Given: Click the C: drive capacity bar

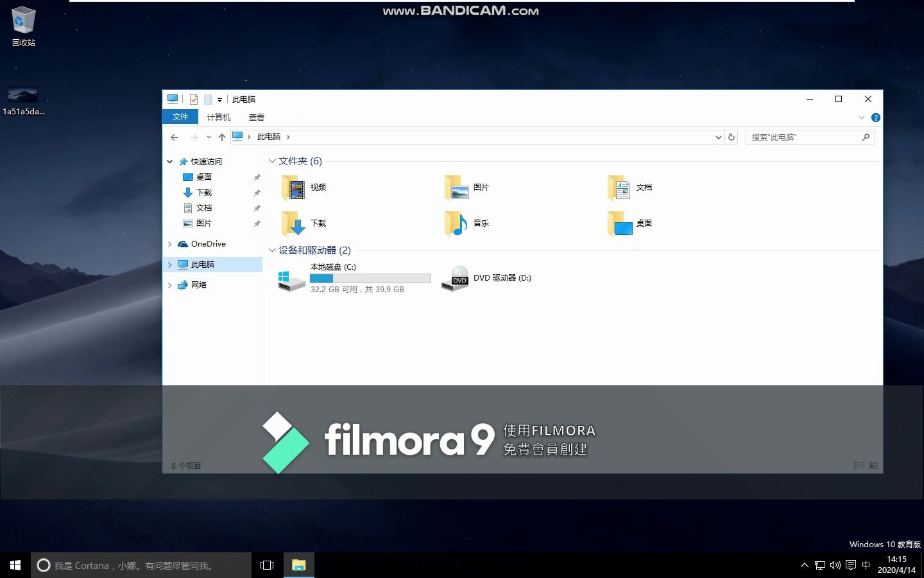Looking at the screenshot, I should [370, 277].
